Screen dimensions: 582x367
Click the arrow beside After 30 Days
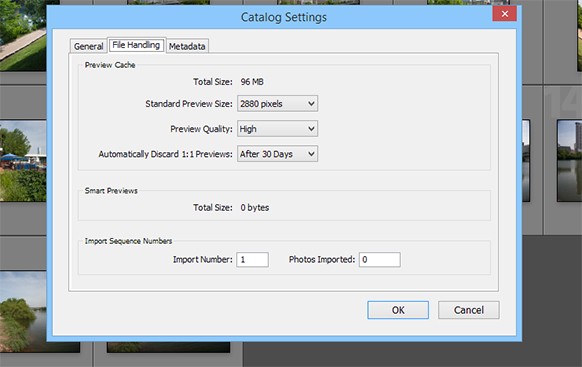pyautogui.click(x=311, y=154)
